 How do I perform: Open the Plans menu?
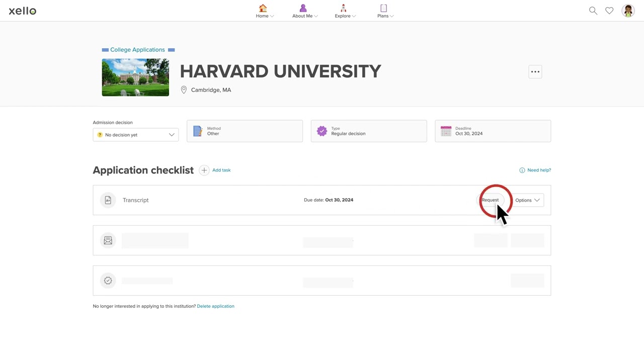(385, 11)
